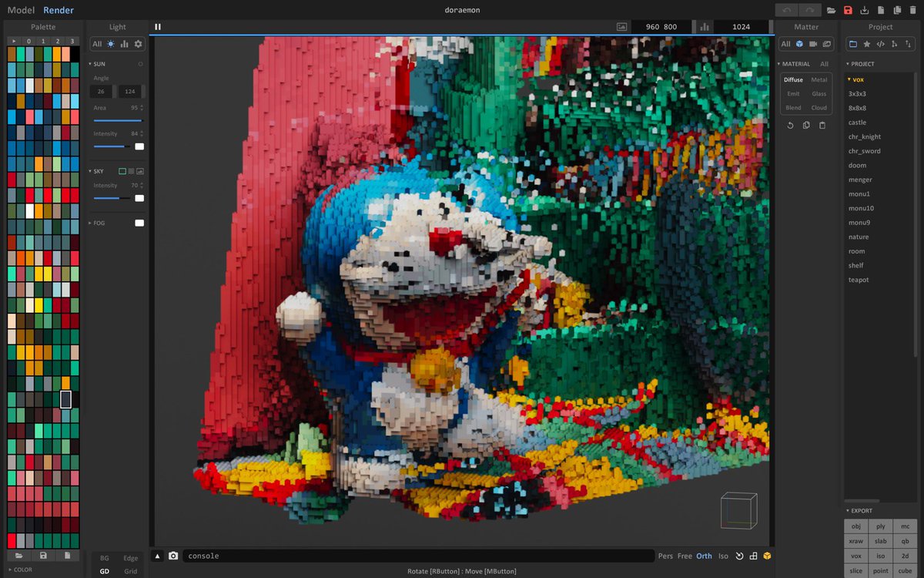Expand the FOG section
Screen dimensions: 924x578
[97, 223]
